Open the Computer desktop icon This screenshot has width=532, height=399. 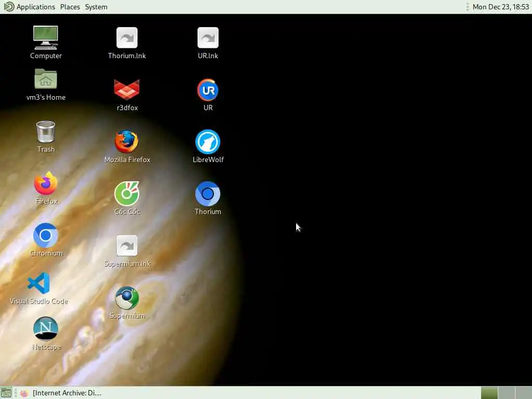(46, 37)
